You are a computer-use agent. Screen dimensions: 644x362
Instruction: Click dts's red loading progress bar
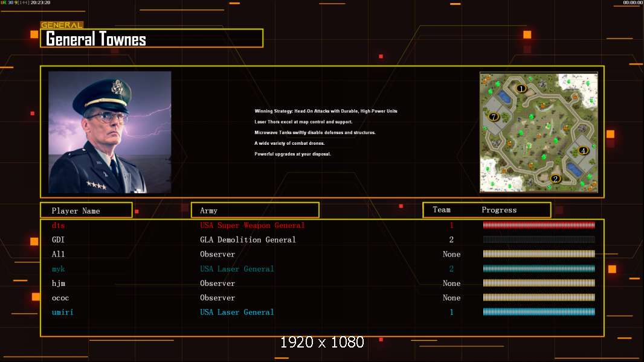[x=539, y=224]
